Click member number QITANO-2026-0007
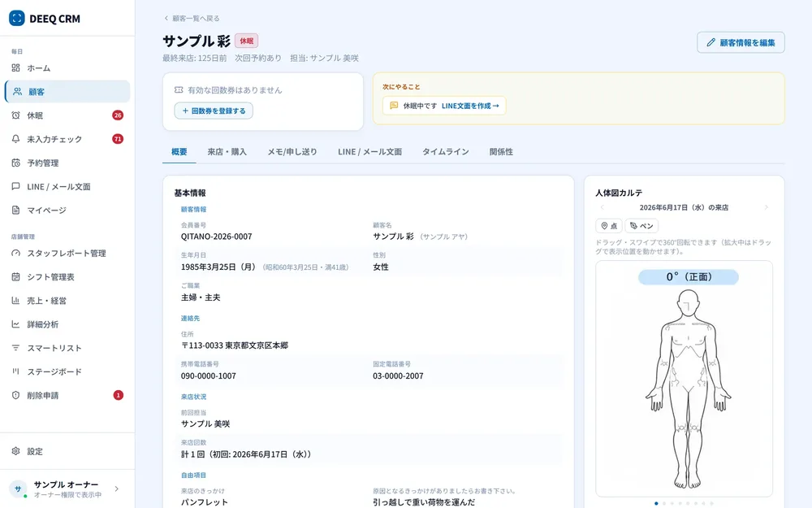The height and width of the screenshot is (508, 812). click(x=217, y=237)
